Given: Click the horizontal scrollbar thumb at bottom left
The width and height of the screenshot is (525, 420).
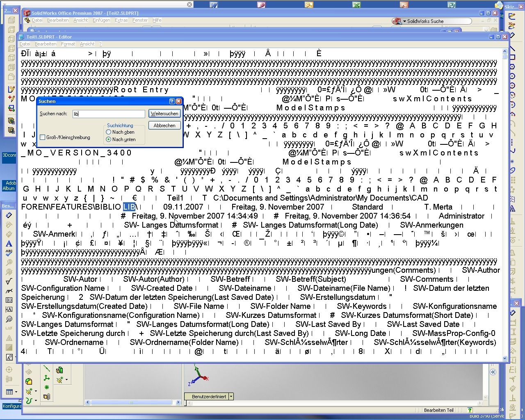Looking at the screenshot, I should pyautogui.click(x=131, y=402).
